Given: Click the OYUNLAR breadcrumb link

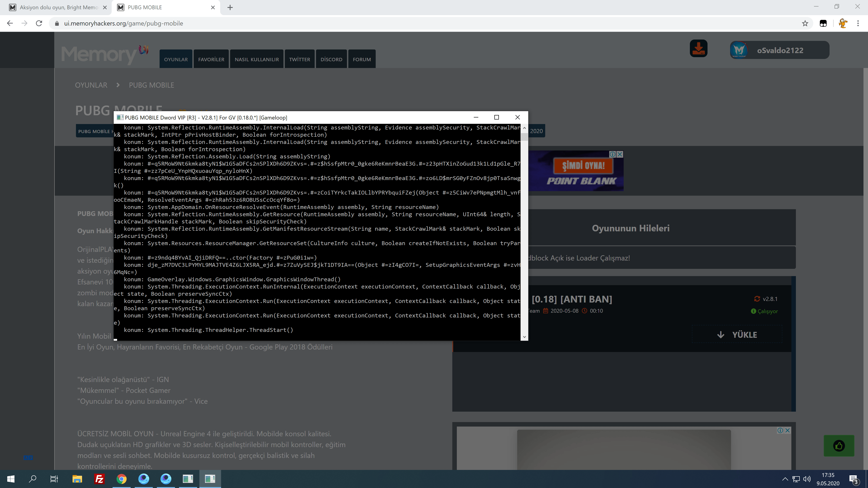Looking at the screenshot, I should [x=91, y=85].
